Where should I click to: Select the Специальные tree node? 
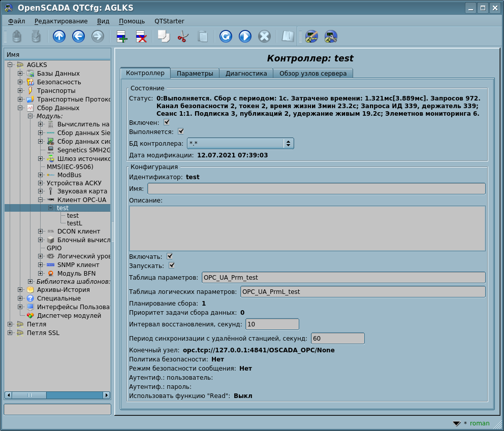click(59, 299)
